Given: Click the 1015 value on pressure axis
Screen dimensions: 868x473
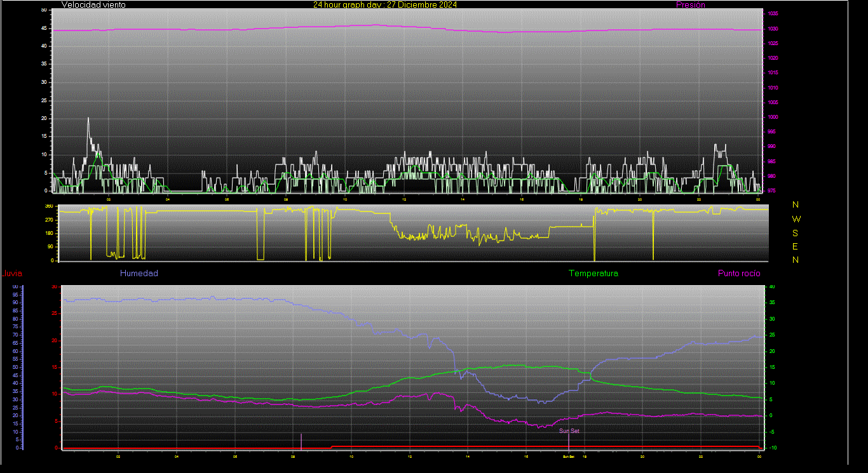Looking at the screenshot, I should 772,73.
